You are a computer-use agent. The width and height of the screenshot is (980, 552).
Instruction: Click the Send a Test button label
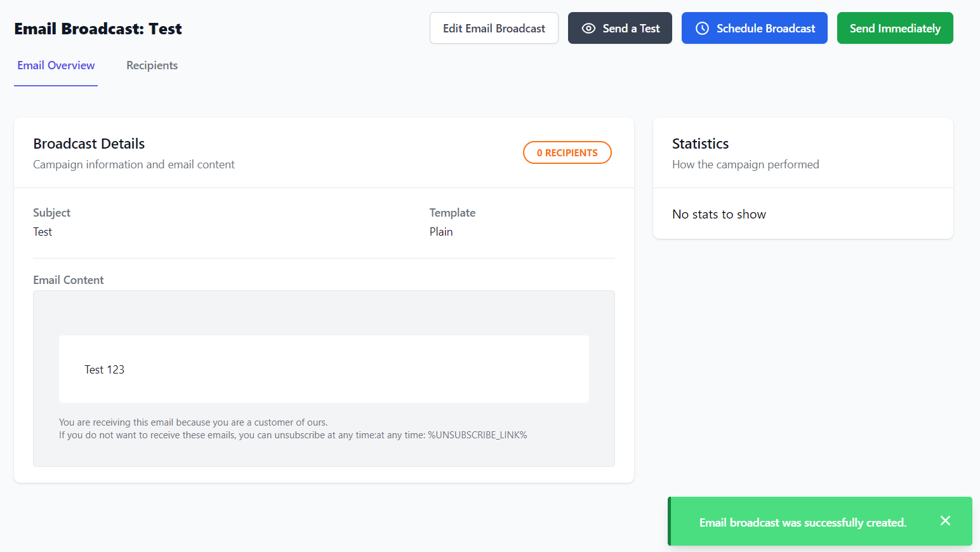point(631,29)
